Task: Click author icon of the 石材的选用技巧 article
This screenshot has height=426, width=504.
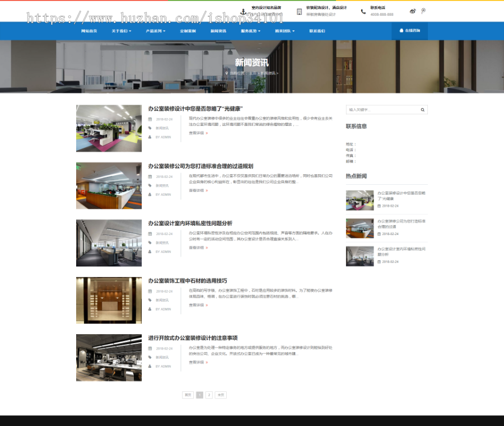Action: tap(150, 309)
